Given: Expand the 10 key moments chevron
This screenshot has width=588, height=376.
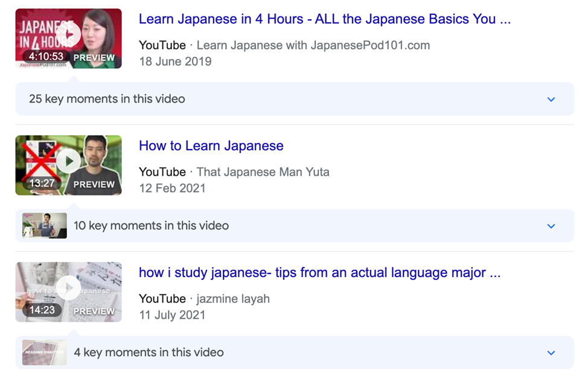Looking at the screenshot, I should (x=551, y=226).
